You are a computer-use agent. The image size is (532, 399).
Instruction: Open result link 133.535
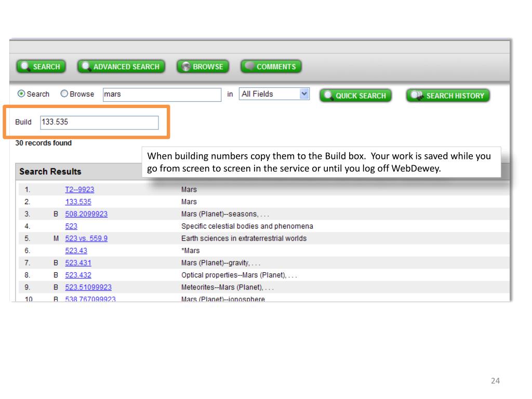tap(78, 202)
